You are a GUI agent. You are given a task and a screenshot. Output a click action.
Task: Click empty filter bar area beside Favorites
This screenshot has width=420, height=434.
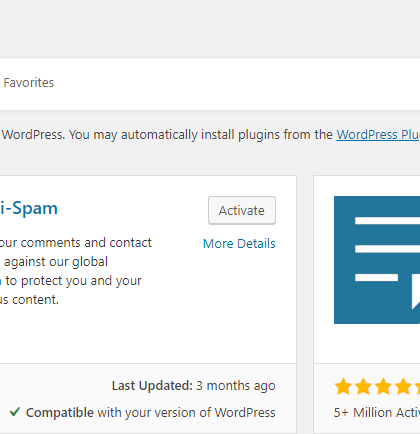(233, 83)
